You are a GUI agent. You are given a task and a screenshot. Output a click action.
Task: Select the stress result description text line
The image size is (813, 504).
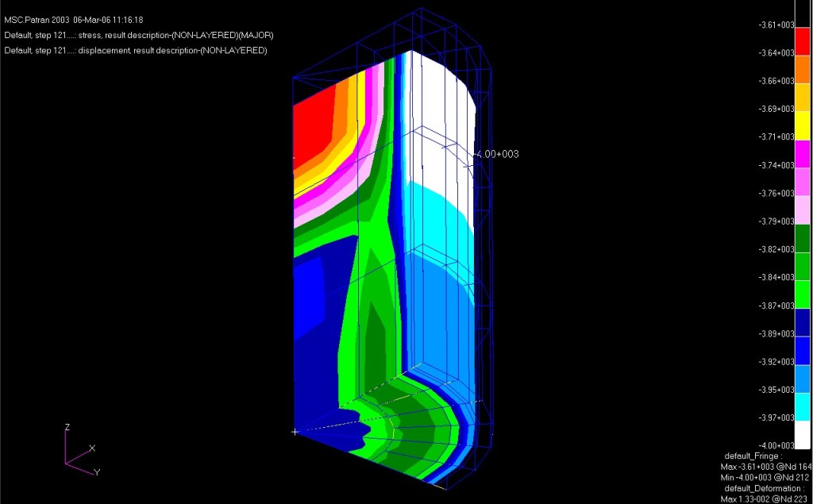click(139, 35)
